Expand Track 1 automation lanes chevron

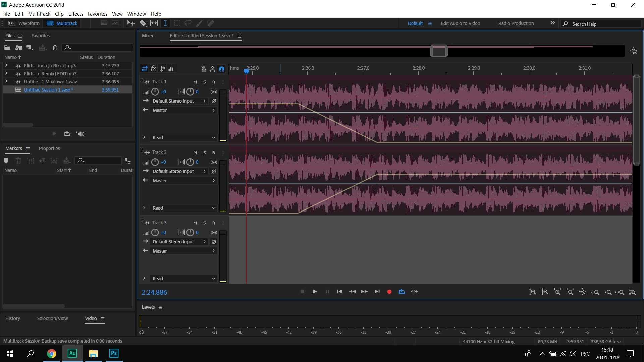(x=144, y=137)
